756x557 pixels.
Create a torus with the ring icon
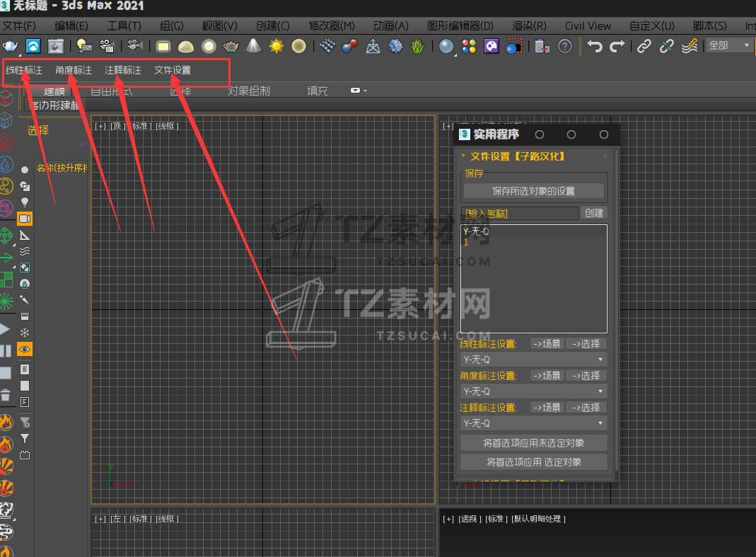pyautogui.click(x=209, y=46)
